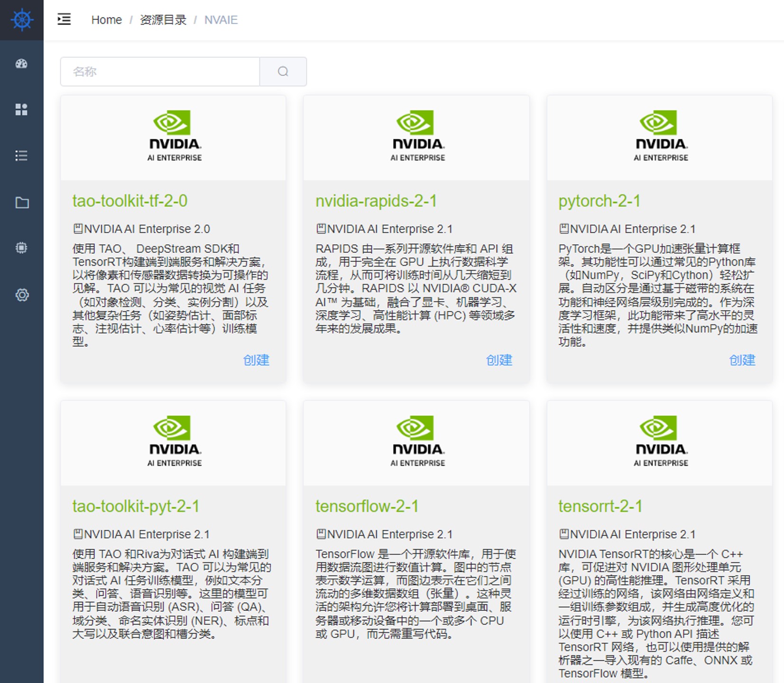Viewport: 784px width, 683px height.
Task: Click the 名称 search input field
Action: 160,72
